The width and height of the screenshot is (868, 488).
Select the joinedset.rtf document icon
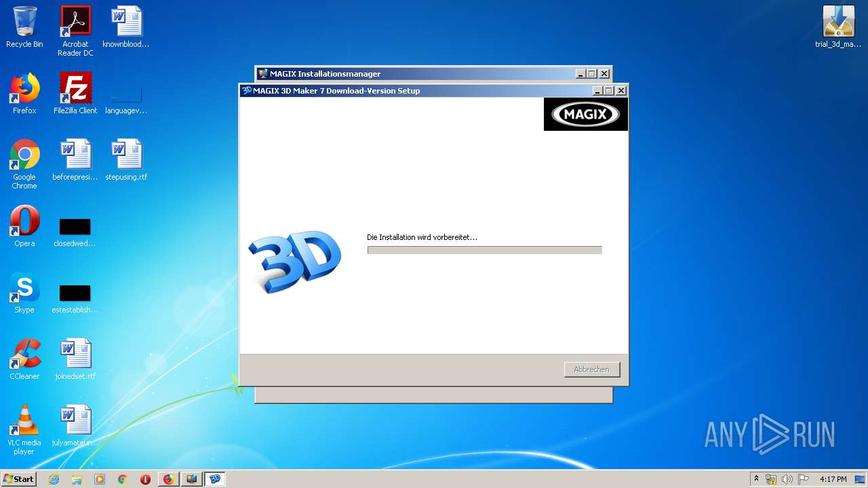point(75,359)
